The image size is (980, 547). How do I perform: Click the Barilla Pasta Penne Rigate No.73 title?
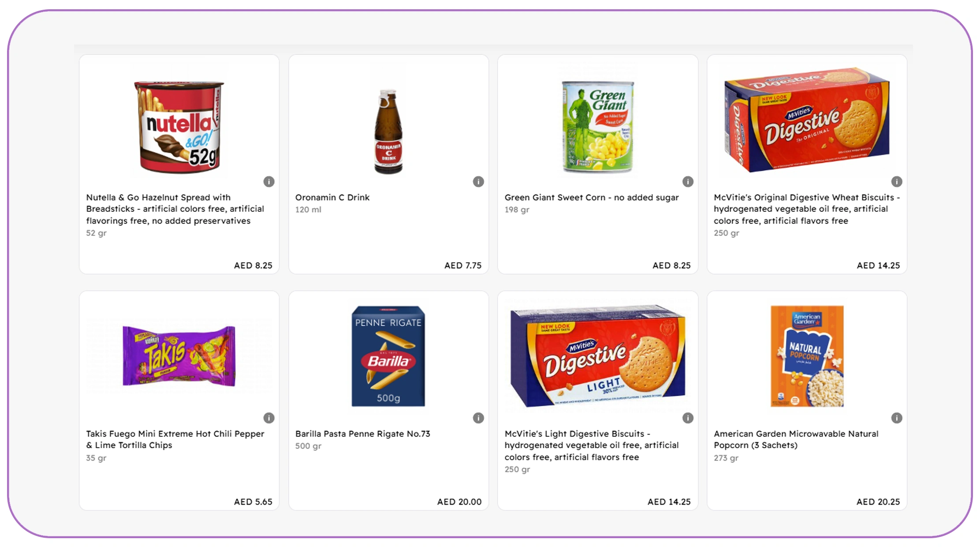[362, 434]
